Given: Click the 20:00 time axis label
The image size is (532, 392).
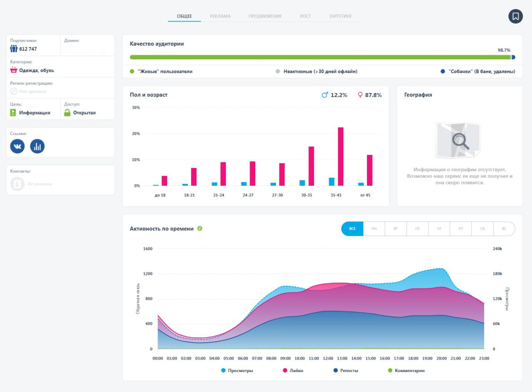Looking at the screenshot, I should click(x=441, y=358).
